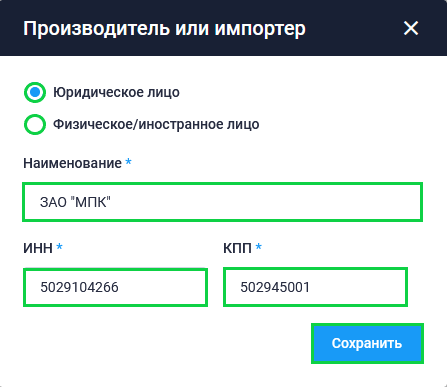The width and height of the screenshot is (447, 387).
Task: Click the required asterisk beside ИНН
Action: [x=59, y=247]
